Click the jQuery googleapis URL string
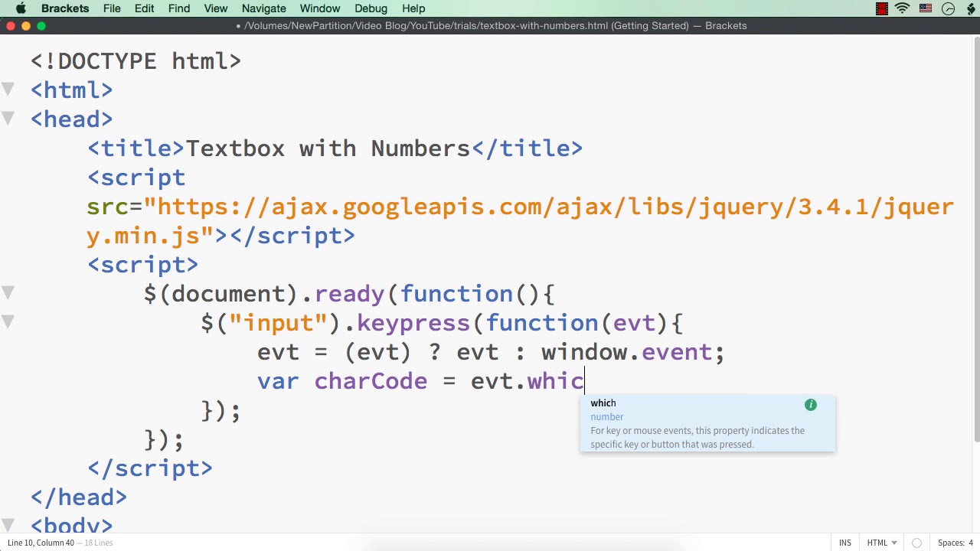This screenshot has height=551, width=980. pyautogui.click(x=521, y=221)
